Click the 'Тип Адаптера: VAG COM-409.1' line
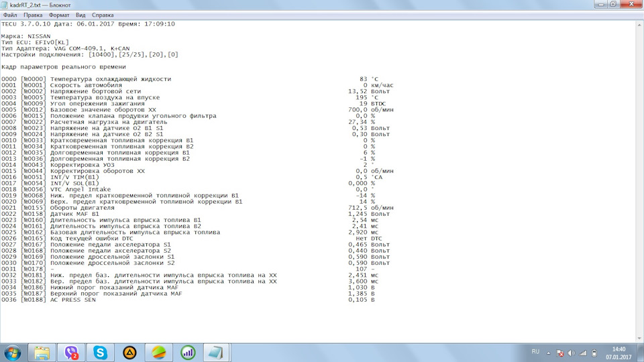 coord(65,48)
